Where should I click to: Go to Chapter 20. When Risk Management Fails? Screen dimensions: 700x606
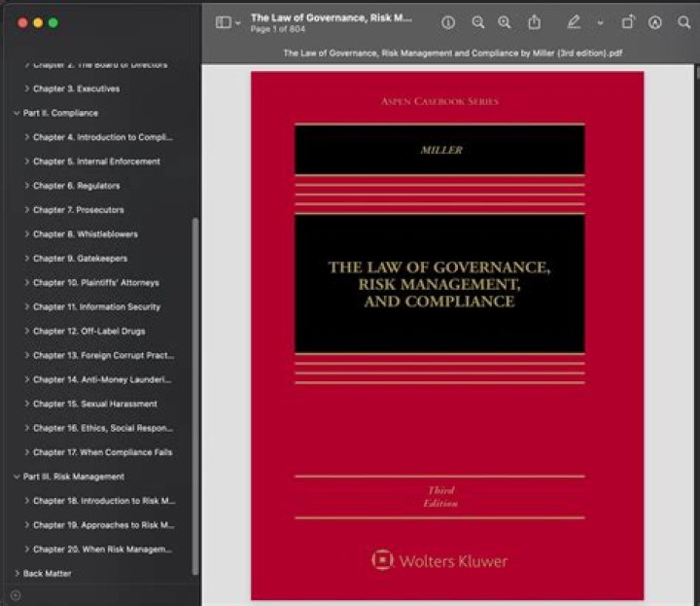[x=103, y=550]
